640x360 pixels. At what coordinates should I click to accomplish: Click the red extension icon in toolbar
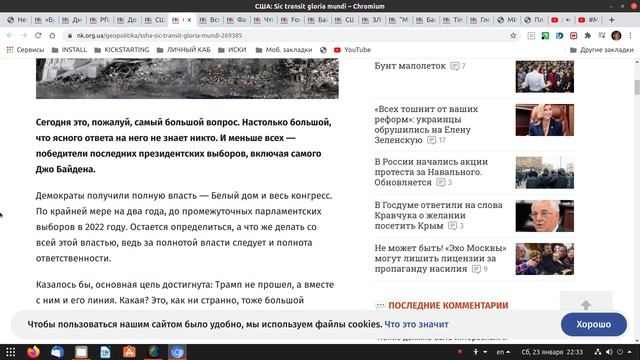coord(573,36)
